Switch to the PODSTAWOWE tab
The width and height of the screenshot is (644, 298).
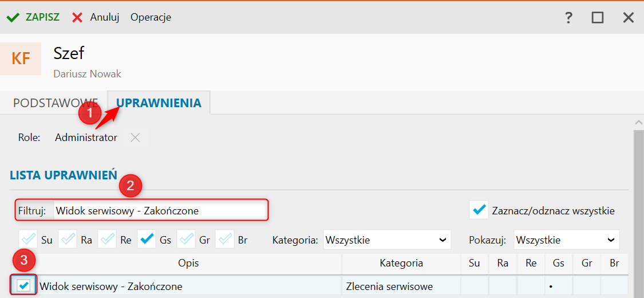pyautogui.click(x=55, y=103)
